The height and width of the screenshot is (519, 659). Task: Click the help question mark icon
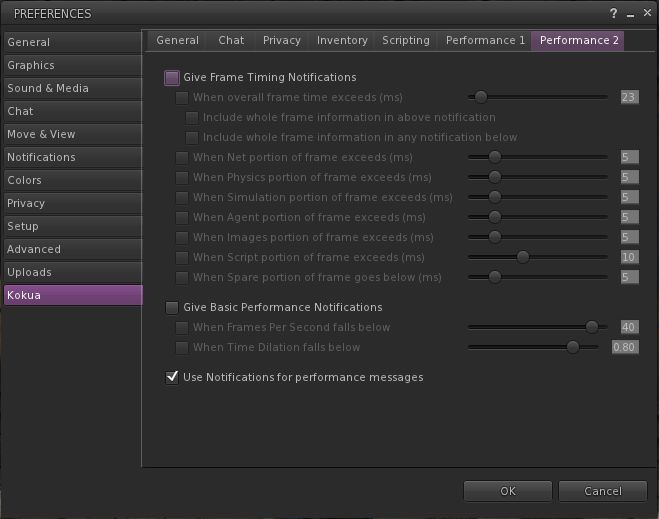click(613, 14)
